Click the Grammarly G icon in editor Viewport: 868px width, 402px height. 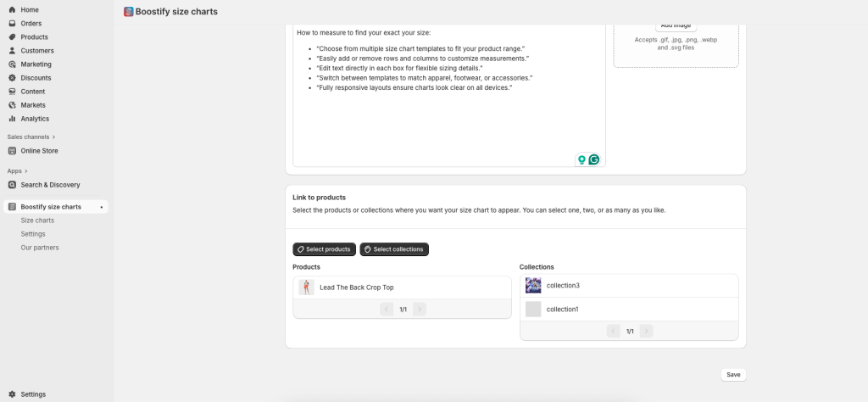594,159
